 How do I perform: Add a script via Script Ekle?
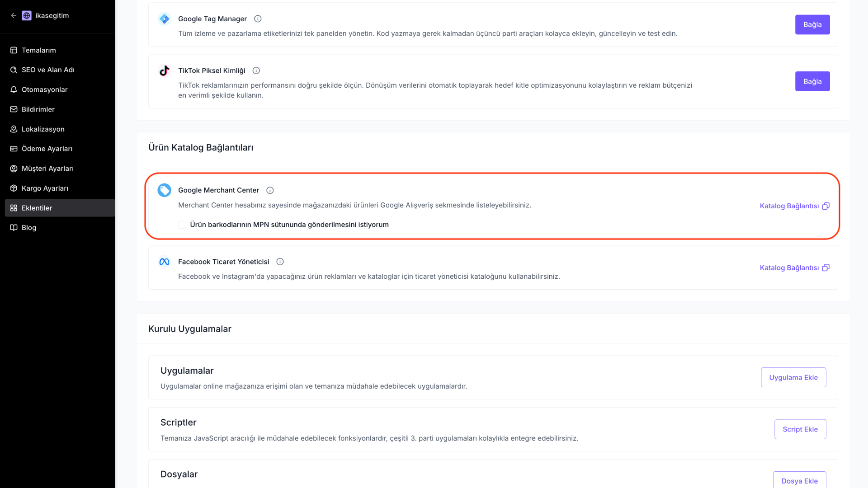(800, 429)
